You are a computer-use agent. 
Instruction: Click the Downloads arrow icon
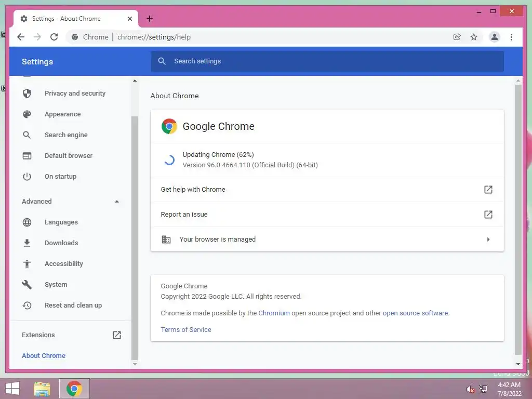[x=27, y=243]
